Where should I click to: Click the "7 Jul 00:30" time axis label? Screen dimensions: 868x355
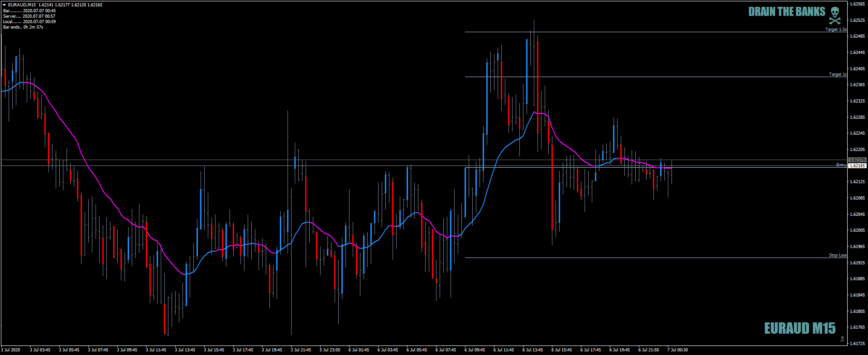(678, 350)
